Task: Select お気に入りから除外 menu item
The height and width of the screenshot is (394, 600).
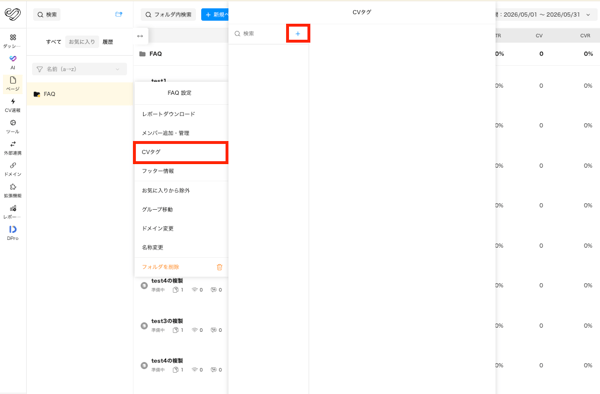Action: (x=181, y=190)
